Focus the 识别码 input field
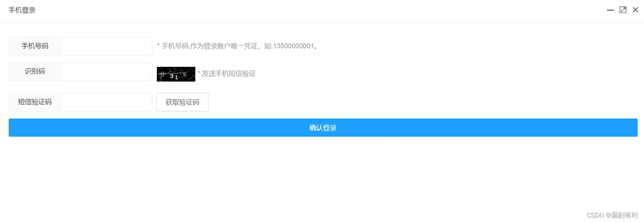This screenshot has width=644, height=222. 106,72
